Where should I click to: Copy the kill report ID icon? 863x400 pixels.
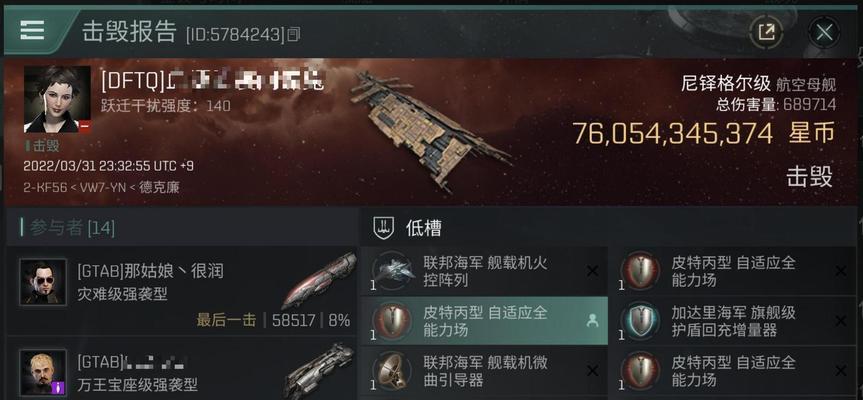tap(294, 35)
